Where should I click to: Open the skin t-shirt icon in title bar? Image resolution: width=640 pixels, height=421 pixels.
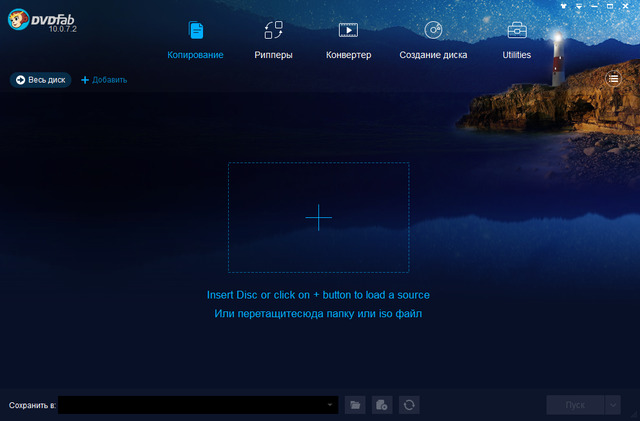coord(564,6)
